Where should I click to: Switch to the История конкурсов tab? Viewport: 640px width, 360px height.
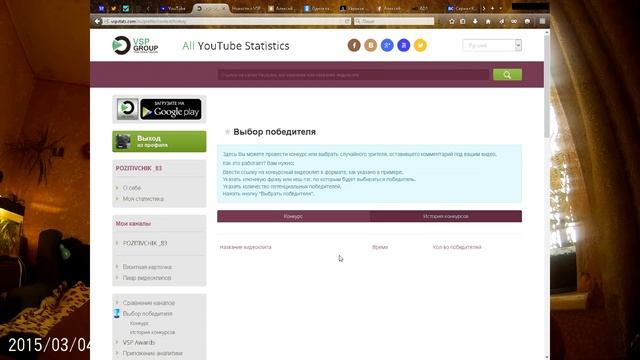446,216
